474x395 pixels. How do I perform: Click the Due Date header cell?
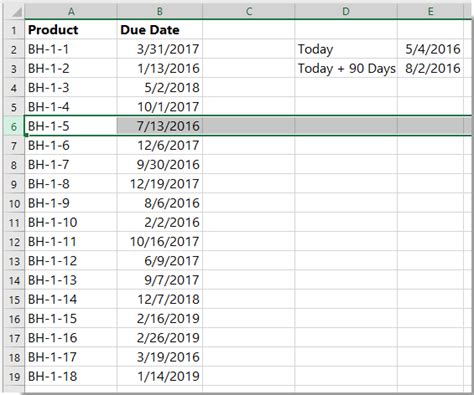160,30
